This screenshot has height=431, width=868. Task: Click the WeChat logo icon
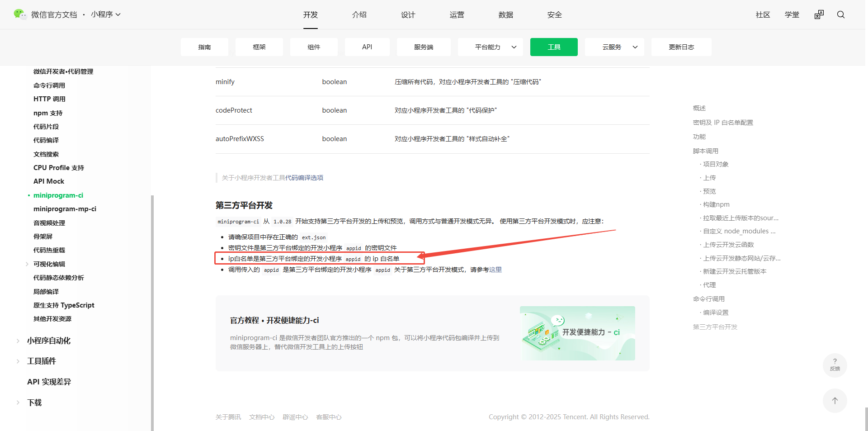[20, 14]
